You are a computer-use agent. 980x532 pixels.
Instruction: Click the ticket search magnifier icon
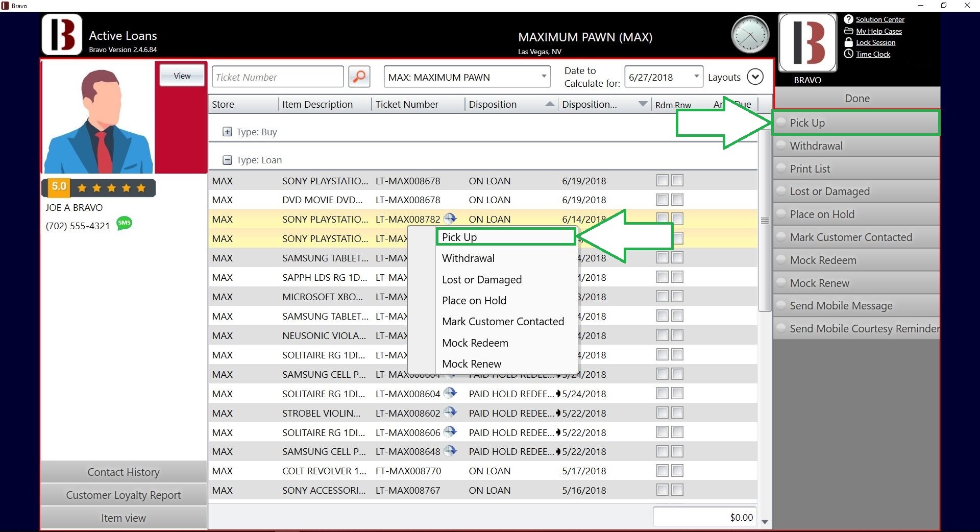tap(359, 77)
